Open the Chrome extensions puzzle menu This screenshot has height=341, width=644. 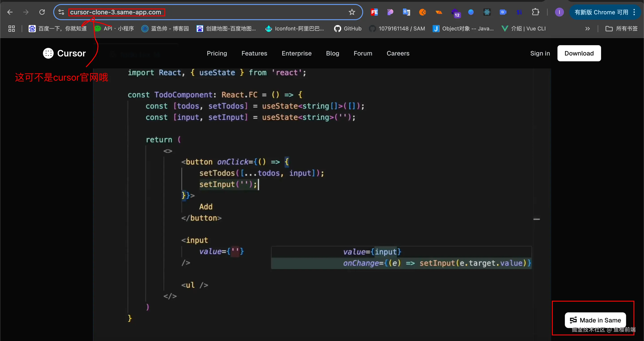[x=535, y=12]
